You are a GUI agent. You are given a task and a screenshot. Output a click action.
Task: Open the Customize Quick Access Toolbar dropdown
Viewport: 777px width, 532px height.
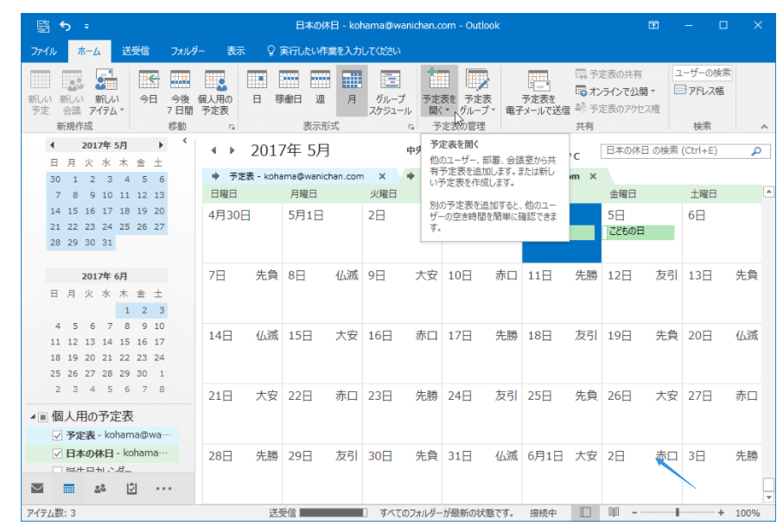pos(86,26)
